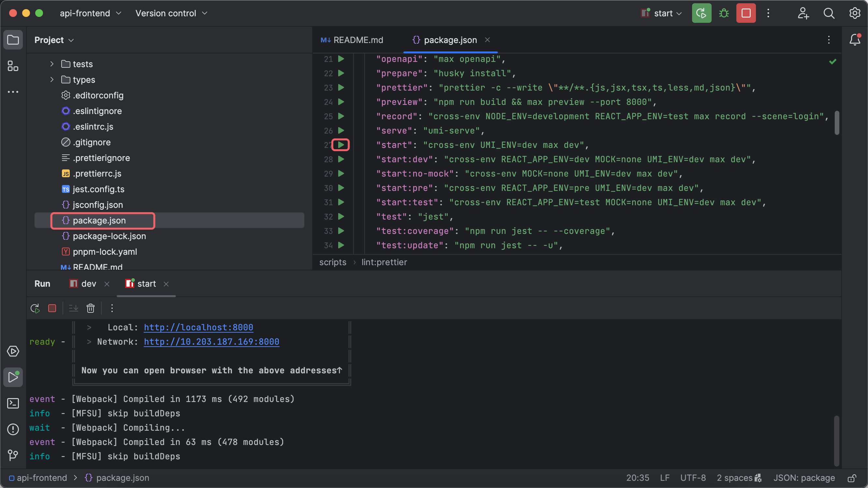
Task: Open the Structure tool window
Action: tap(13, 66)
